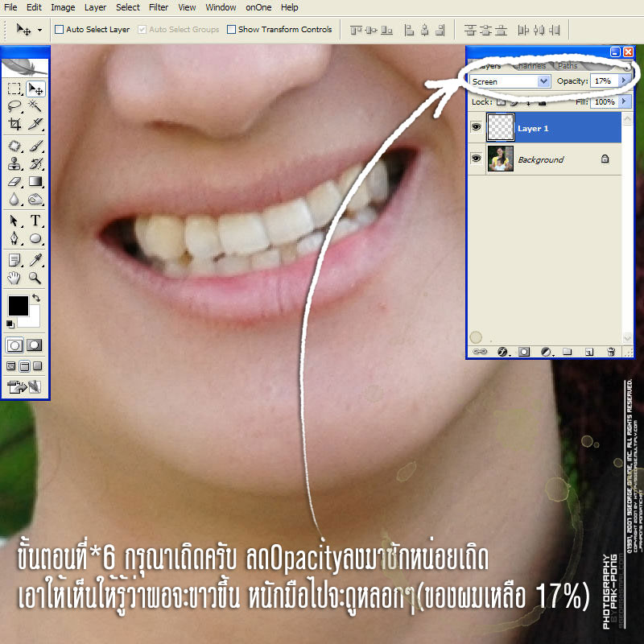Switch to Full Screen Mode with menu bar

pos(24,366)
